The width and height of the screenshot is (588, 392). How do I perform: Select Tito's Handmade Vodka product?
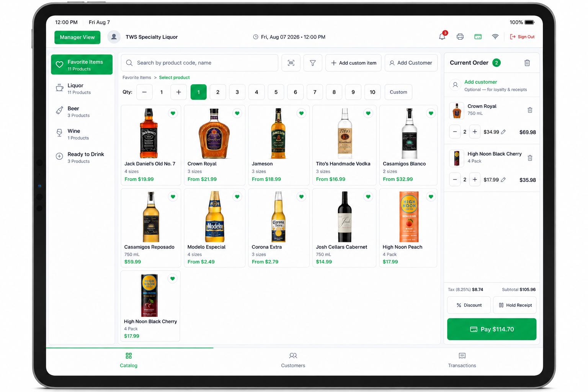[345, 145]
